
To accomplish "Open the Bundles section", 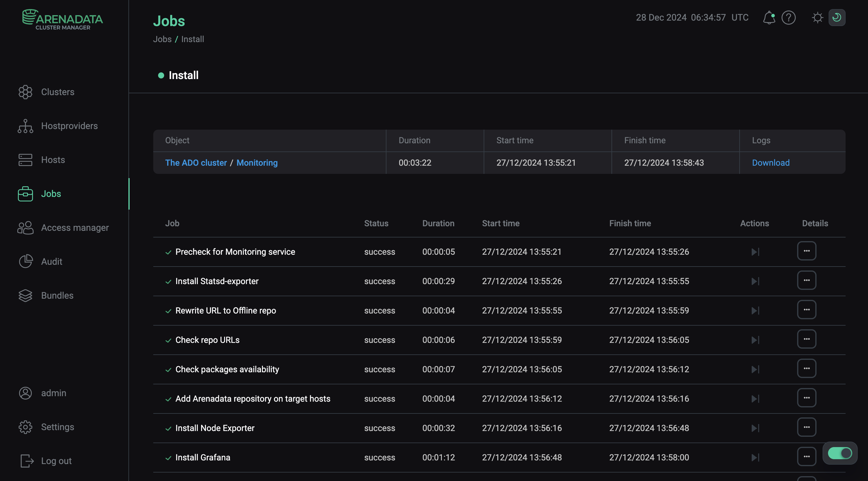I will 57,295.
